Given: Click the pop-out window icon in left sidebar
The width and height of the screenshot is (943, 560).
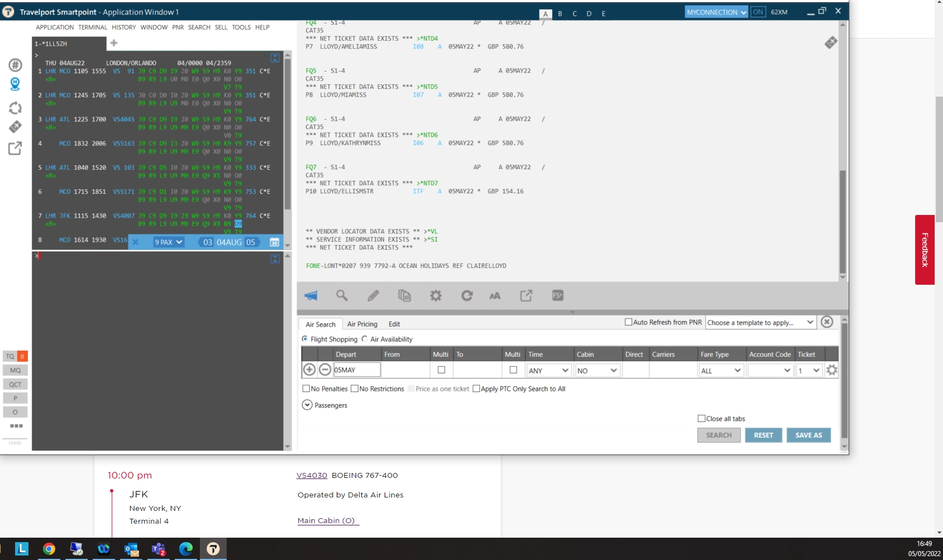Looking at the screenshot, I should [15, 149].
